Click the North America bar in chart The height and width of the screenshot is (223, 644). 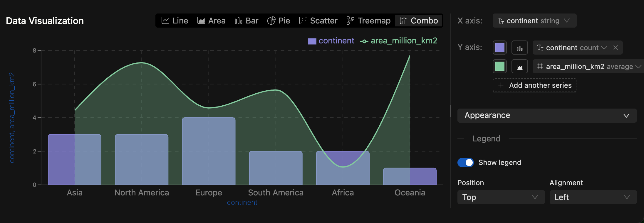(x=142, y=160)
